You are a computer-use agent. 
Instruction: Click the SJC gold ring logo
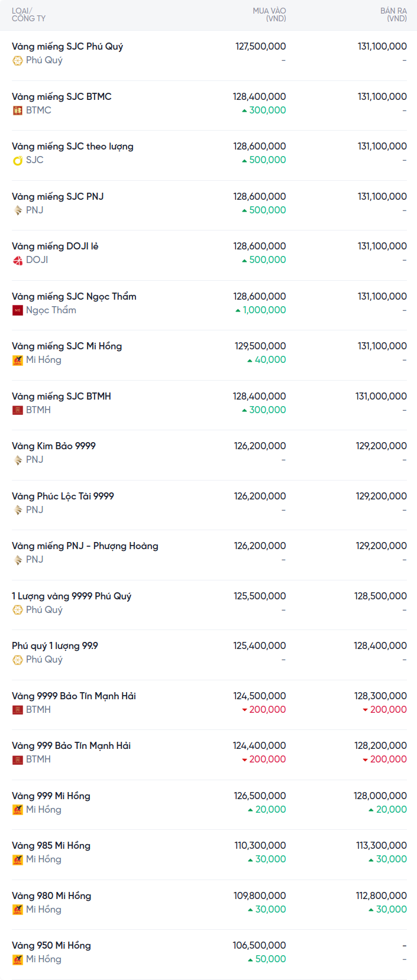tap(18, 160)
